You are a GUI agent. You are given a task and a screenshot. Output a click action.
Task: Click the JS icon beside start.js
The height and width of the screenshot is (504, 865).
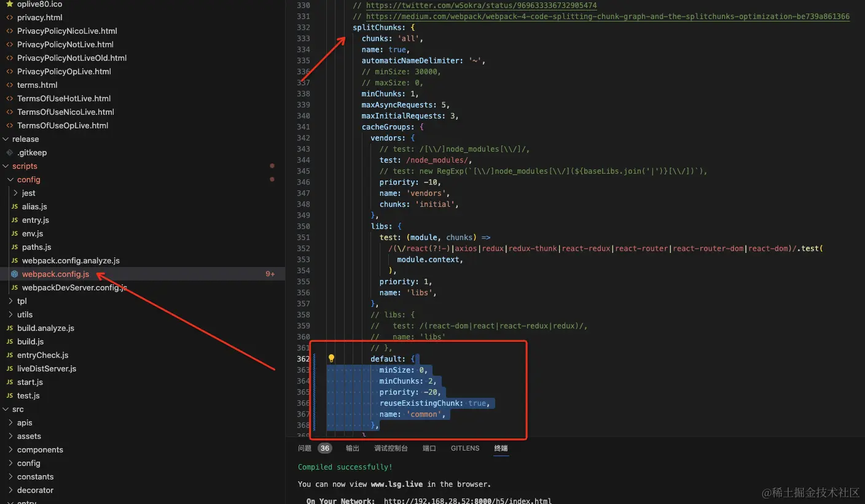pyautogui.click(x=10, y=382)
